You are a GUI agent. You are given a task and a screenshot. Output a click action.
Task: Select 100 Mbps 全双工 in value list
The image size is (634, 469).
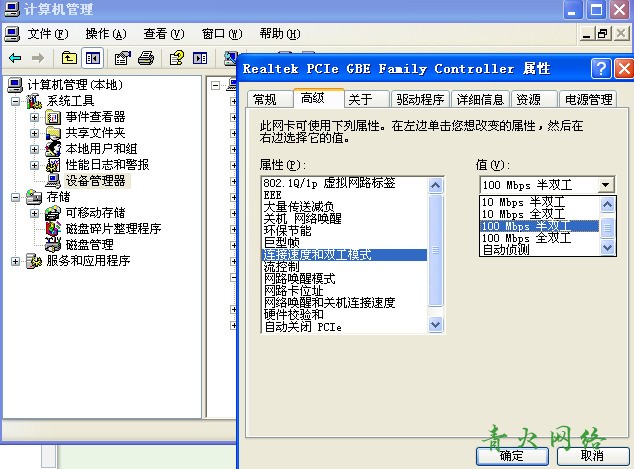tap(539, 238)
